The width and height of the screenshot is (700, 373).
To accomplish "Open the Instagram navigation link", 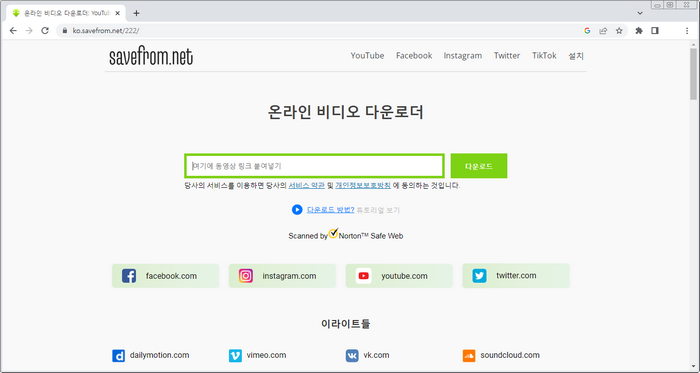I will click(x=462, y=56).
